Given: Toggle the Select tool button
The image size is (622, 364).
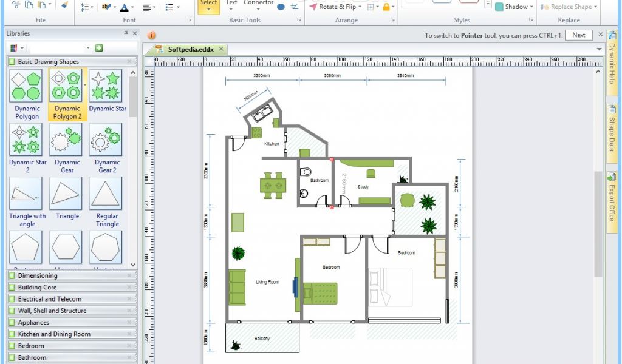Looking at the screenshot, I should [x=208, y=6].
